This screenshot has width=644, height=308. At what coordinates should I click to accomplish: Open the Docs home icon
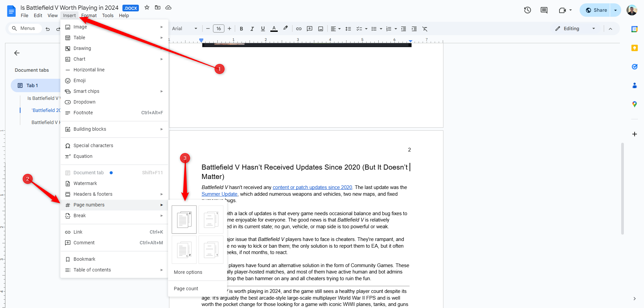(11, 11)
